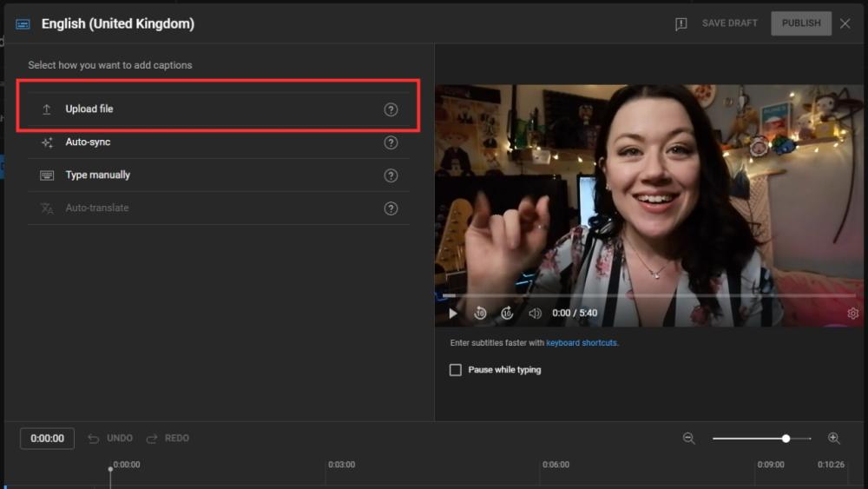The image size is (868, 489).
Task: Click the translate icon for Auto-translate
Action: tap(47, 208)
